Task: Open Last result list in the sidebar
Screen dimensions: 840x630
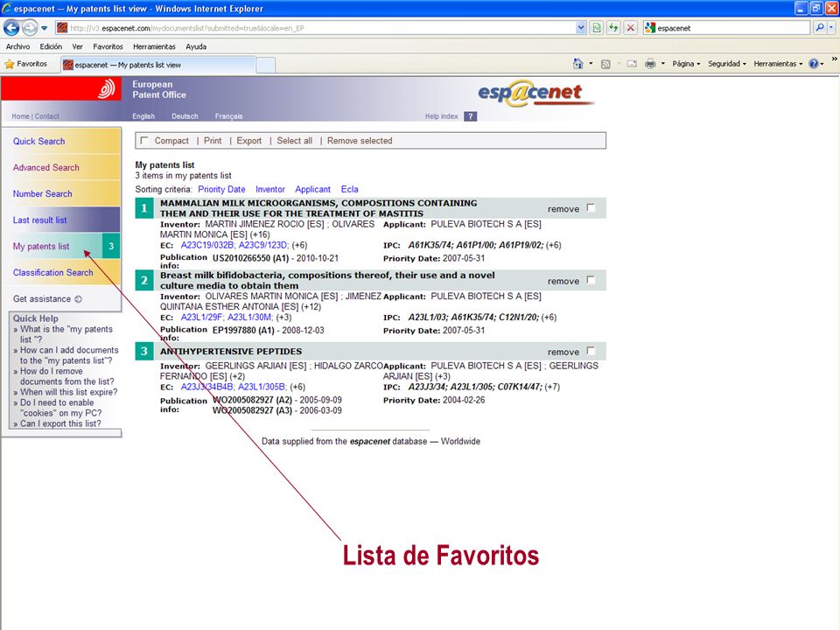Action: coord(39,220)
